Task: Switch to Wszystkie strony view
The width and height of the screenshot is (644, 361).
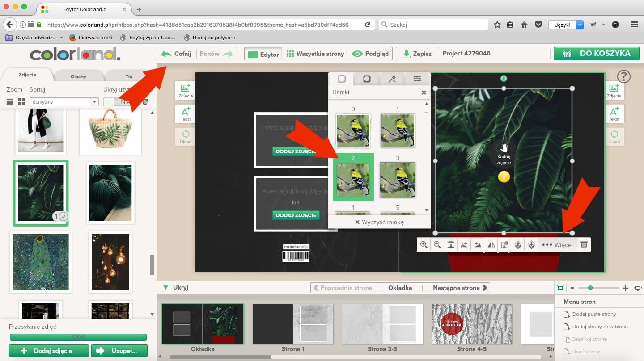Action: [x=315, y=54]
